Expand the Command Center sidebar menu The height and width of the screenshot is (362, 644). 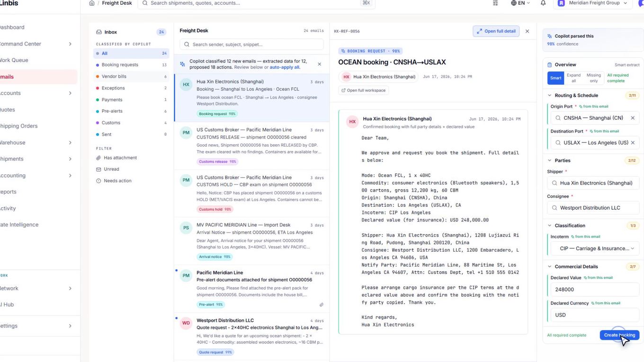(70, 44)
